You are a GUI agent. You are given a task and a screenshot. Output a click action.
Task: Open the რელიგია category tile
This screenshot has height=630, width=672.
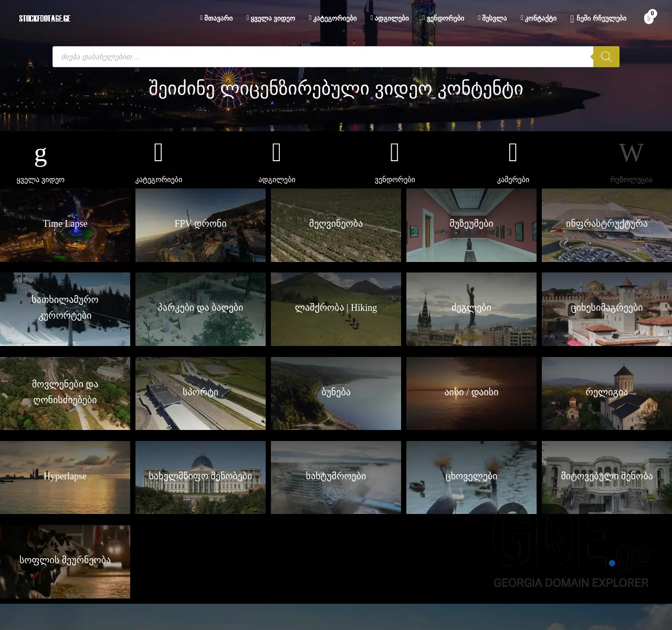pyautogui.click(x=606, y=393)
